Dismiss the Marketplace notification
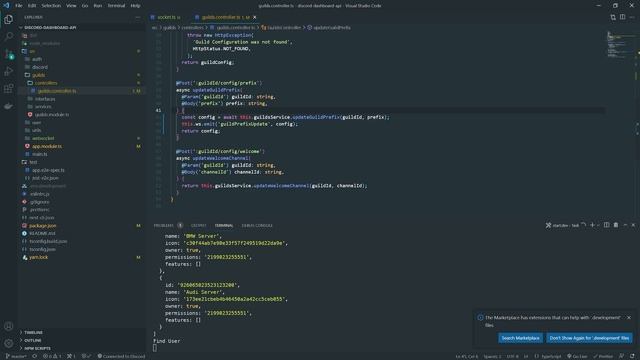The image size is (640, 360). (x=629, y=318)
